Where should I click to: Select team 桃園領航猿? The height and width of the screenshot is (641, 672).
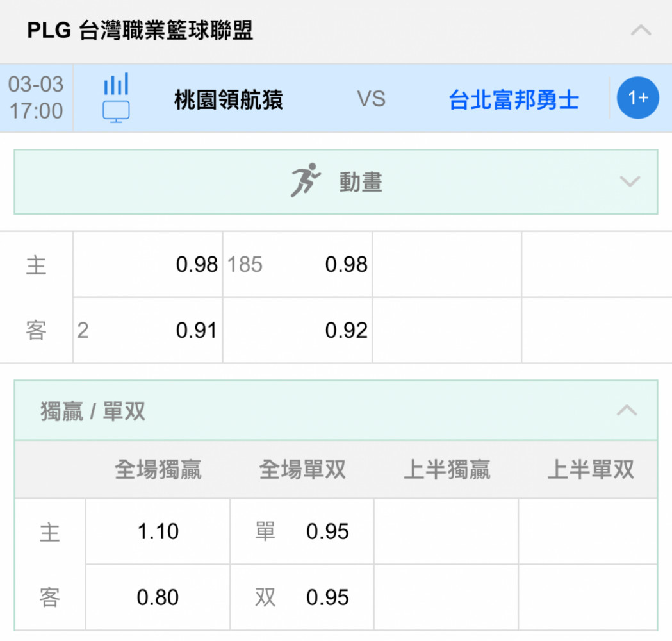[x=229, y=99]
